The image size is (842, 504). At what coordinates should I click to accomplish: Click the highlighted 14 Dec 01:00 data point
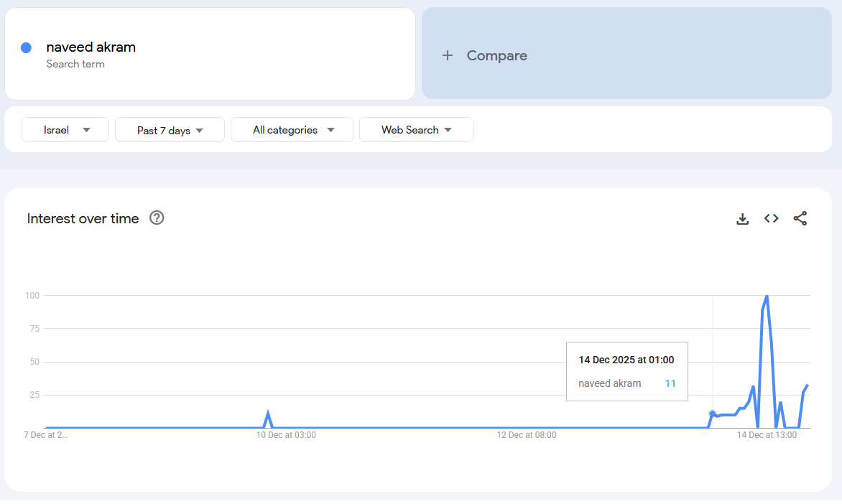pos(713,414)
